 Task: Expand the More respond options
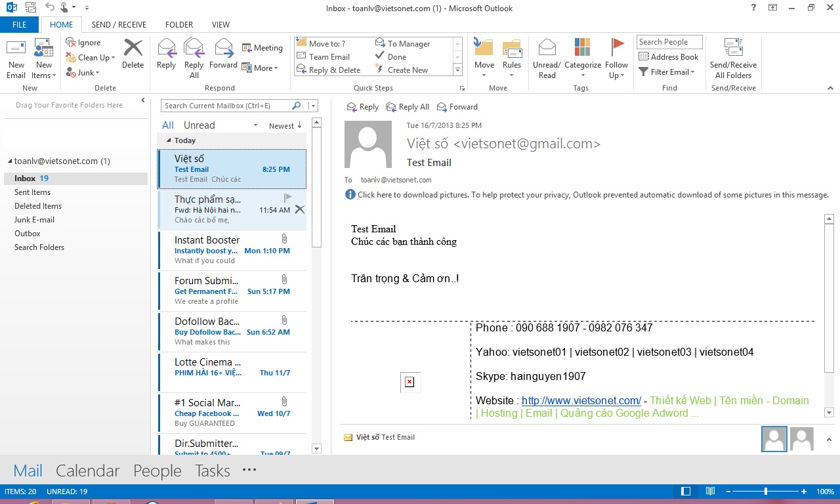pyautogui.click(x=261, y=68)
